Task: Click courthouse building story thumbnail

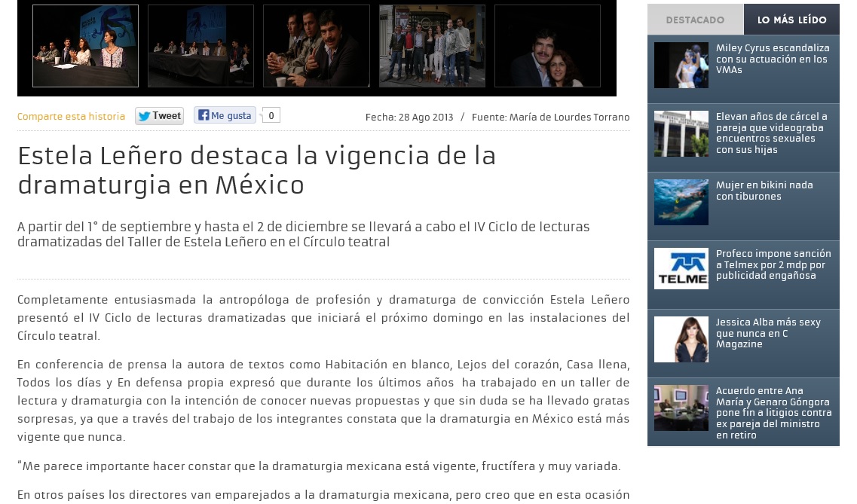Action: [681, 134]
